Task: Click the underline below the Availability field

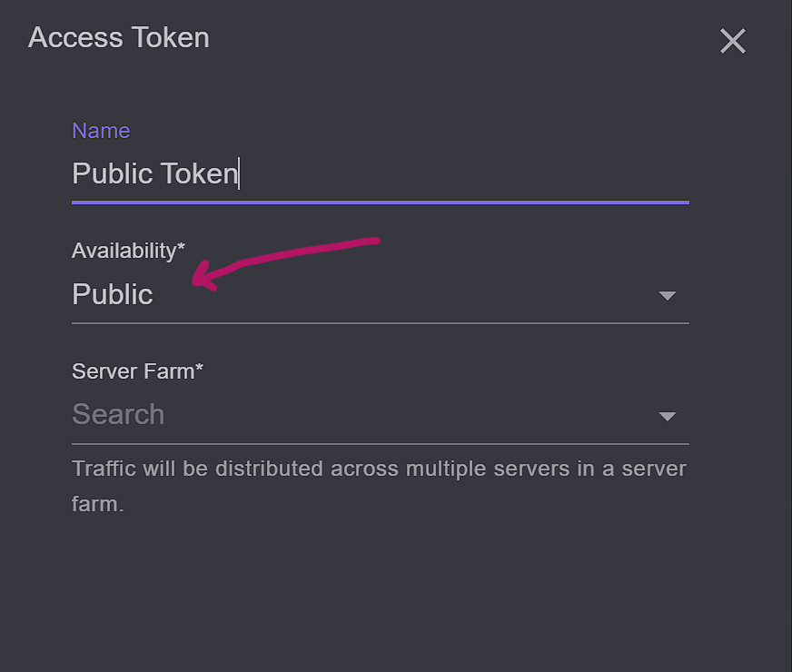Action: click(380, 322)
